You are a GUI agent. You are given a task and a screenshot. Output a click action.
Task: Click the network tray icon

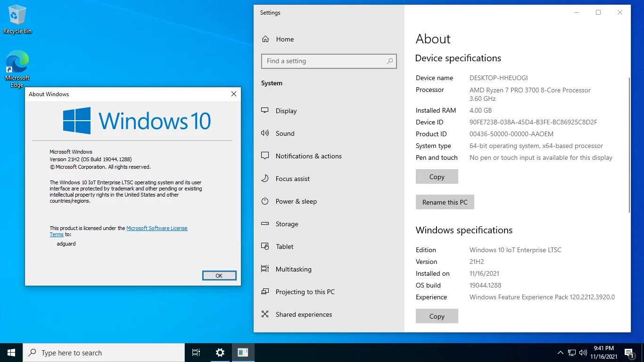[x=572, y=353]
